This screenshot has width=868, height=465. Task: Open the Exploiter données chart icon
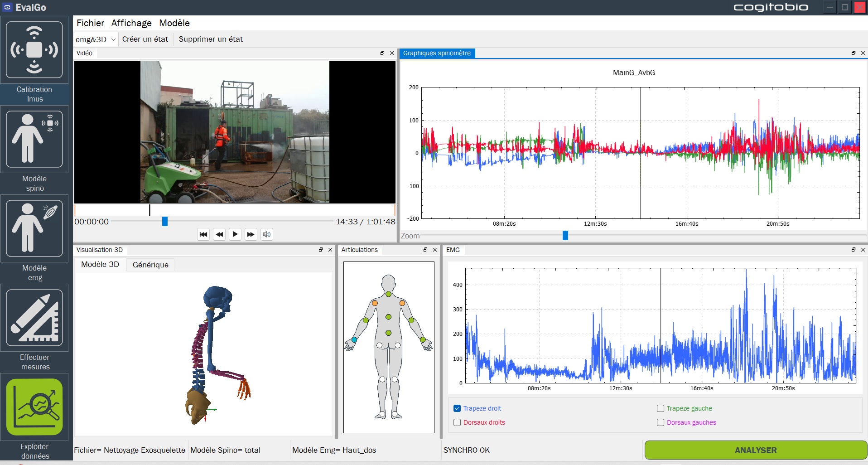[34, 407]
